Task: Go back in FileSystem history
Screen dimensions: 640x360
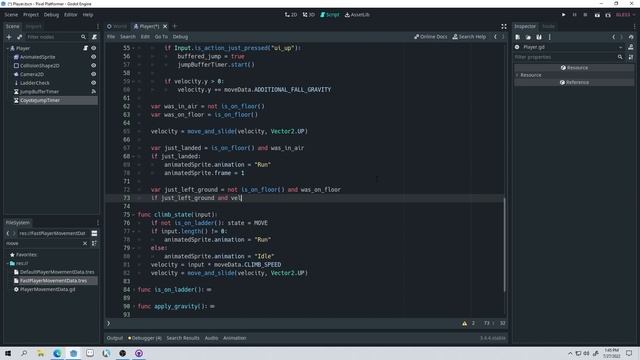Action: (x=8, y=233)
